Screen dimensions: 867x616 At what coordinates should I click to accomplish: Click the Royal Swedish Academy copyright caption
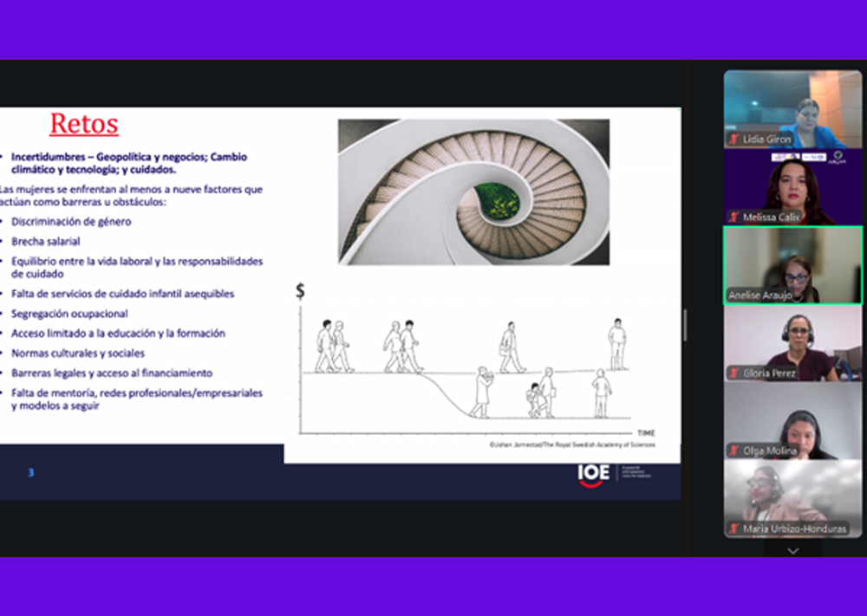(x=572, y=444)
